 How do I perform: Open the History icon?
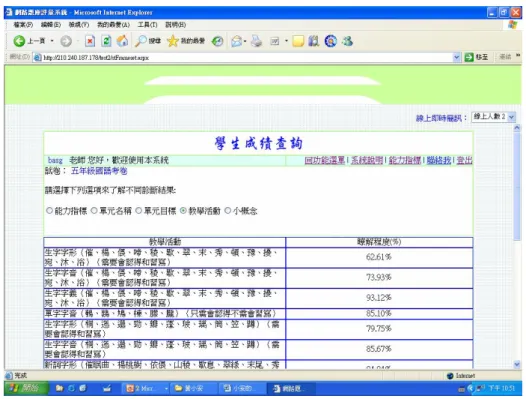pyautogui.click(x=217, y=41)
